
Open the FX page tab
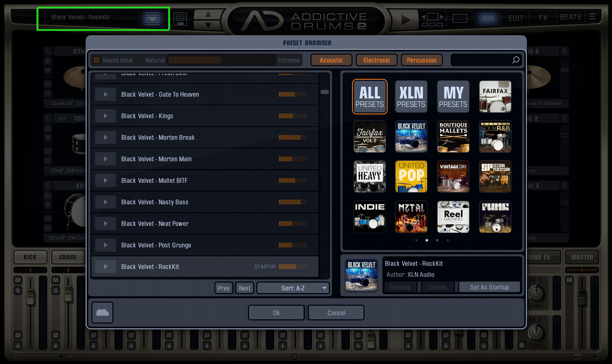pyautogui.click(x=543, y=18)
